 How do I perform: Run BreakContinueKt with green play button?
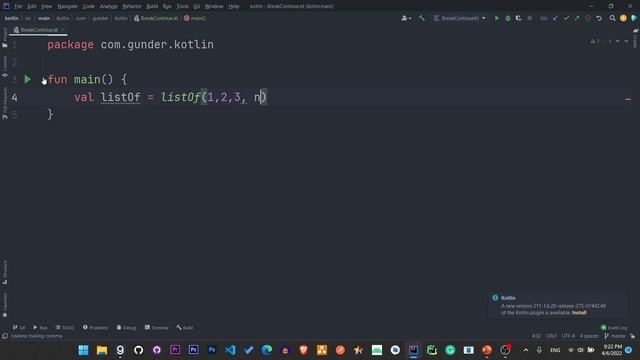(x=497, y=18)
